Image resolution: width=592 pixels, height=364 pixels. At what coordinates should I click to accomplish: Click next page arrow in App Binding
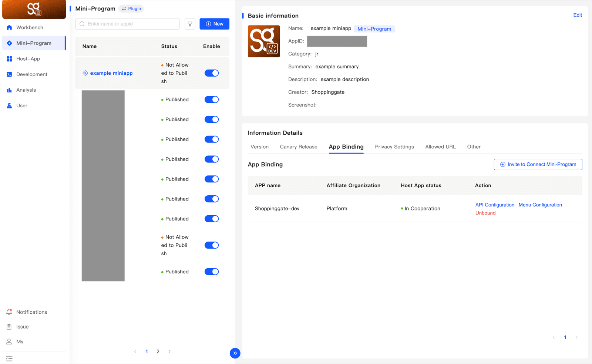click(x=576, y=337)
